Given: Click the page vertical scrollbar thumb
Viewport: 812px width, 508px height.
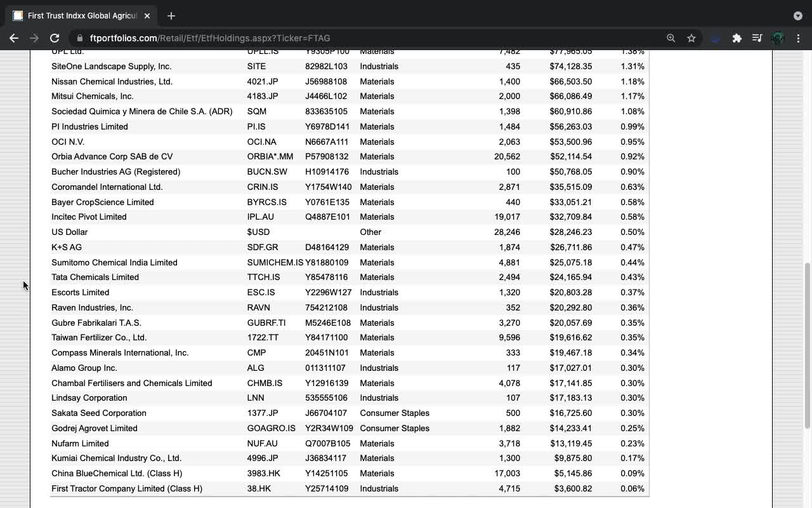Looking at the screenshot, I should [808, 346].
